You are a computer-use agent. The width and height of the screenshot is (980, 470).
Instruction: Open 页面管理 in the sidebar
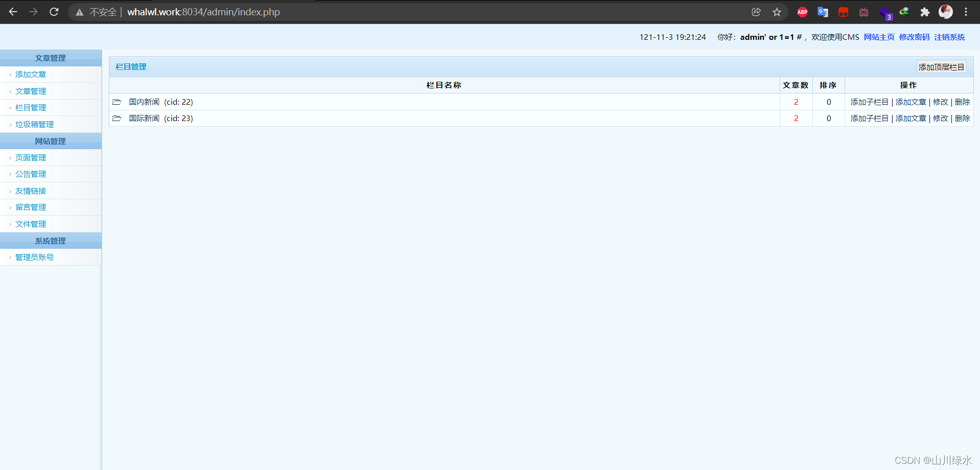[x=31, y=157]
